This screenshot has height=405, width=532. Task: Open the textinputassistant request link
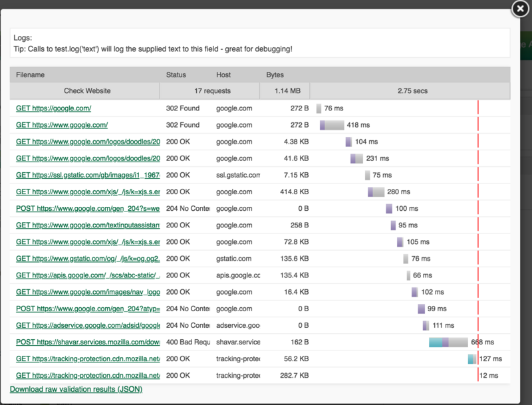coord(88,225)
